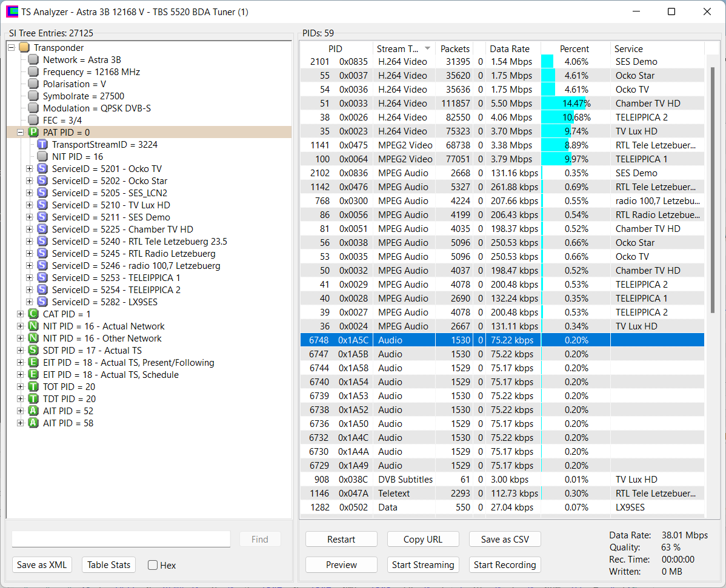Click the Data Rate column header

point(509,49)
